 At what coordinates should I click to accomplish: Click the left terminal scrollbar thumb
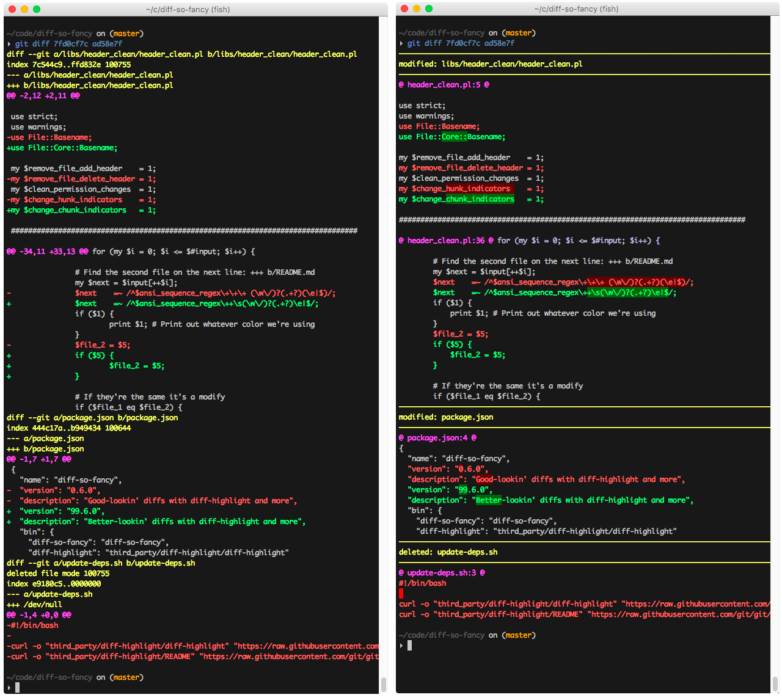pyautogui.click(x=383, y=683)
